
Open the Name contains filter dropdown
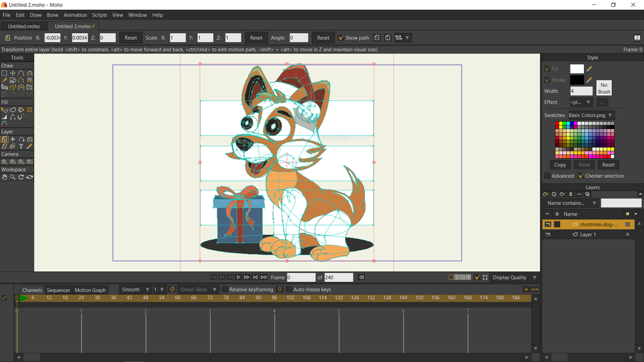(x=572, y=203)
